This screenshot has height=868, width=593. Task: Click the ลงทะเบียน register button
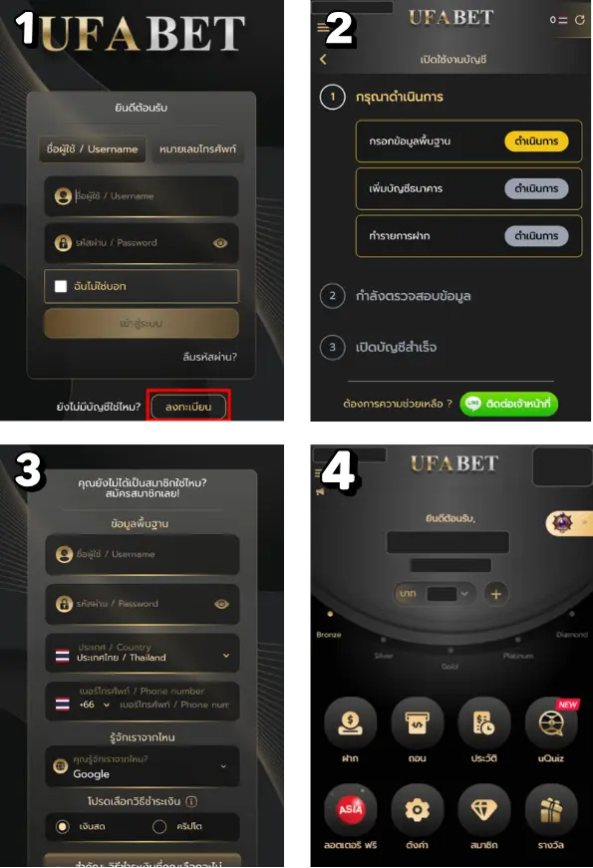point(188,407)
